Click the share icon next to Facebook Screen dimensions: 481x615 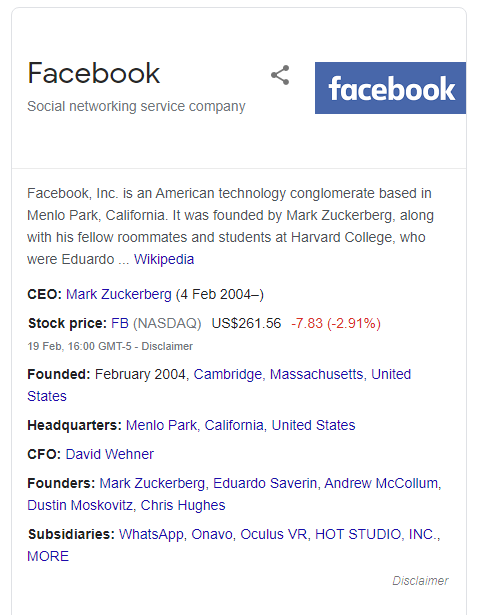[280, 75]
